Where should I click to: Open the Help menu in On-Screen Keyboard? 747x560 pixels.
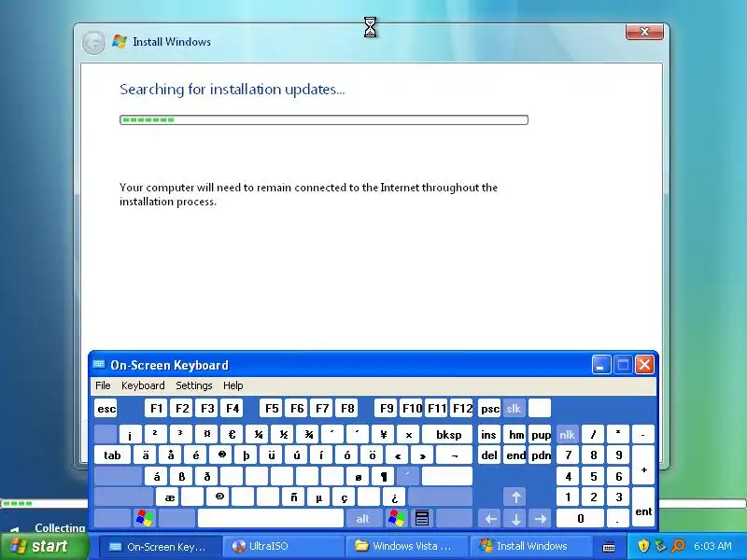coord(233,385)
